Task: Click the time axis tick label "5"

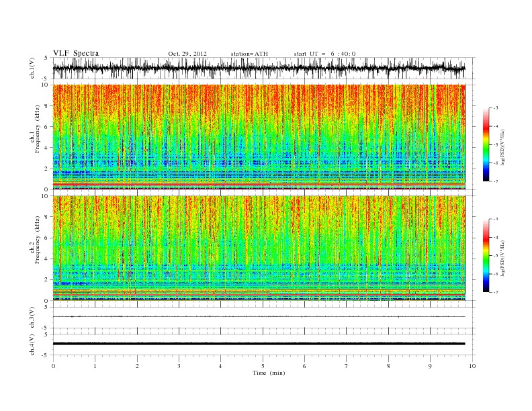Action: (263, 366)
